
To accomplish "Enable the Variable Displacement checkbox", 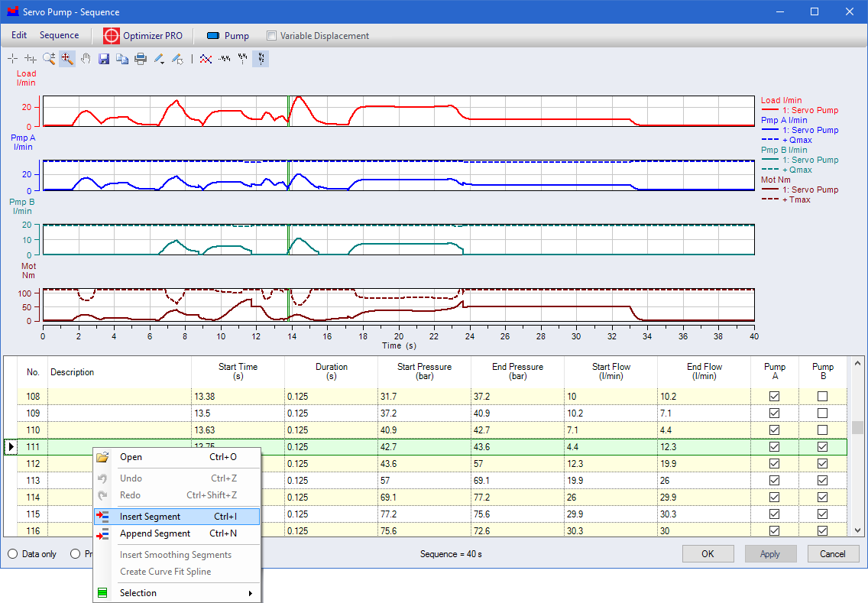I will pos(271,36).
